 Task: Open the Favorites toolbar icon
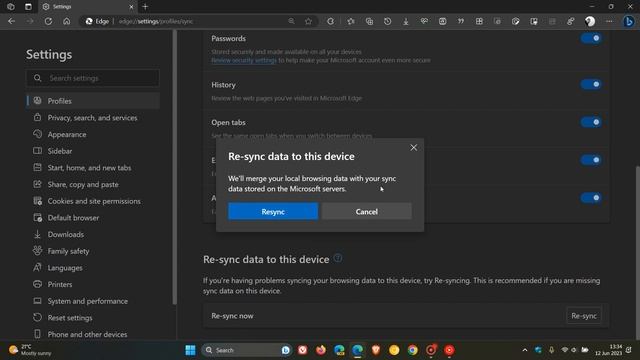[351, 21]
